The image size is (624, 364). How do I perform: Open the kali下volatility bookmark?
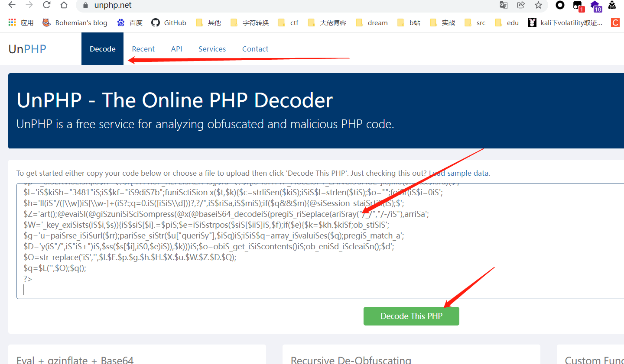pyautogui.click(x=565, y=23)
